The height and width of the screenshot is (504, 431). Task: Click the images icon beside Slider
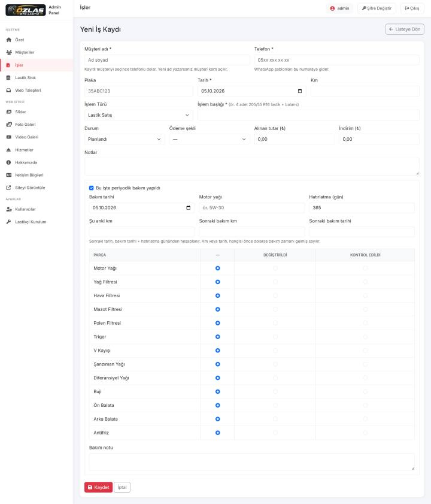tap(8, 112)
